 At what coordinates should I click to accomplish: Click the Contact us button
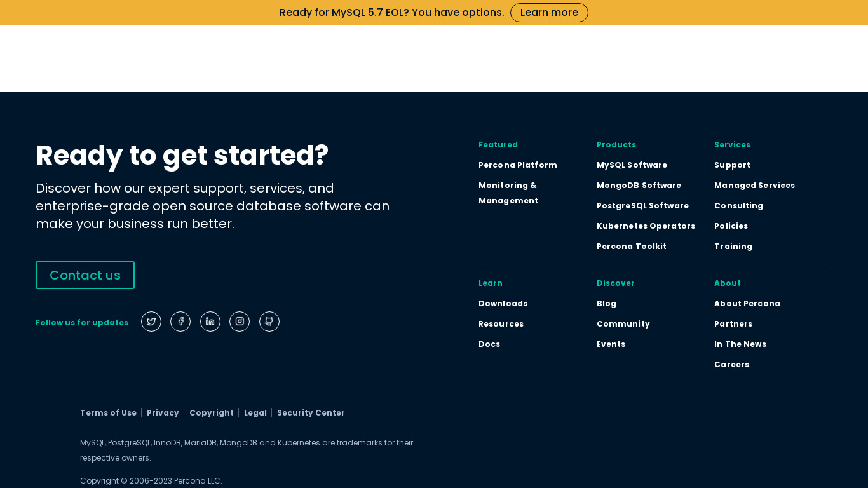[x=85, y=275]
